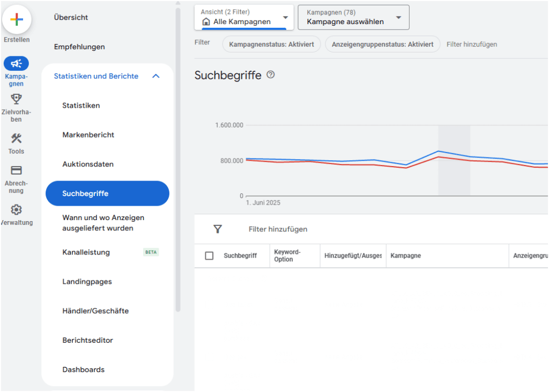Open Empfehlungen page
The height and width of the screenshot is (392, 549).
[x=79, y=47]
